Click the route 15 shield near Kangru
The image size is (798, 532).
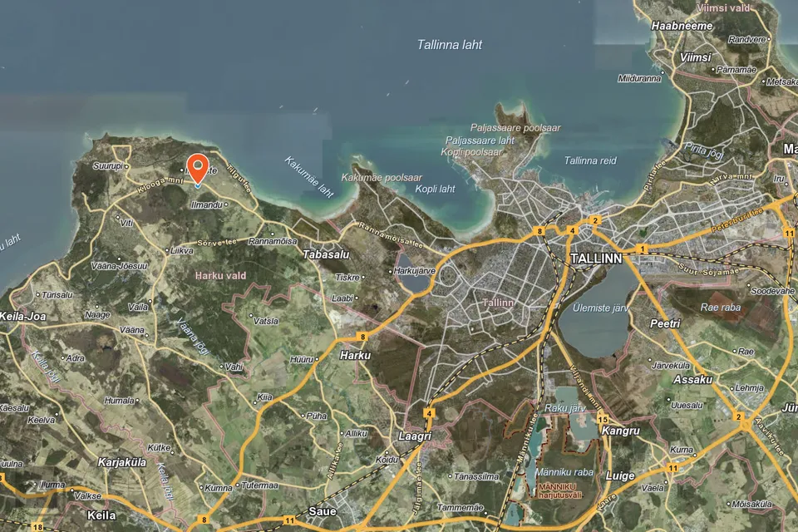(x=603, y=420)
